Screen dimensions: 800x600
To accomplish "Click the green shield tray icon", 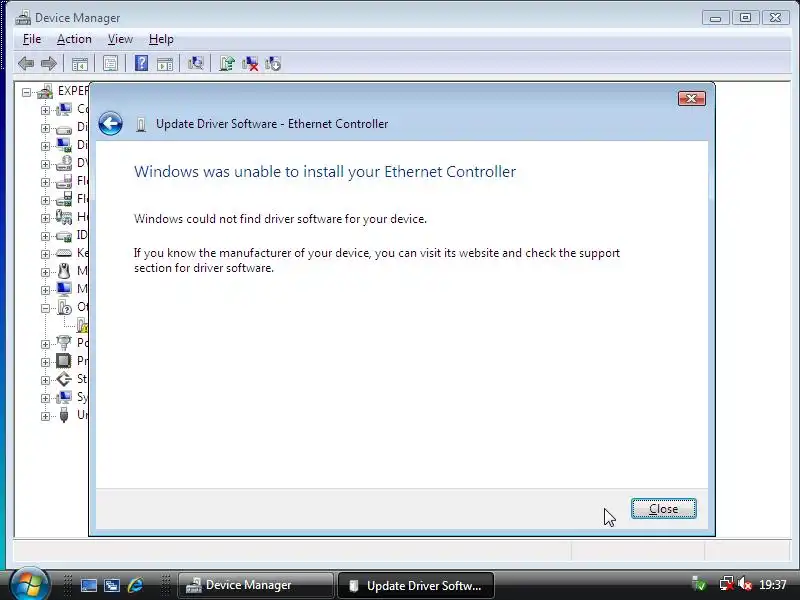I will (699, 584).
